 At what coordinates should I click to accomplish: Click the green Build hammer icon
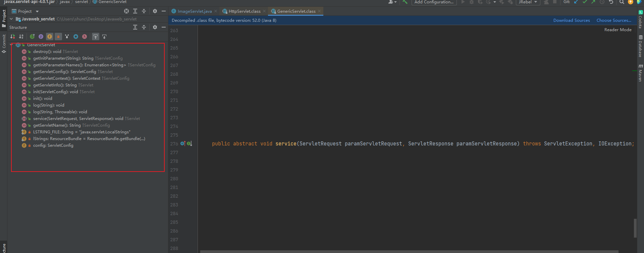[x=405, y=2]
